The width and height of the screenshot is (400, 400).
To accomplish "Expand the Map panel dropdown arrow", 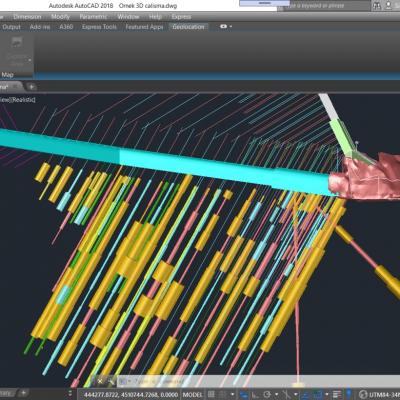I will [x=30, y=60].
